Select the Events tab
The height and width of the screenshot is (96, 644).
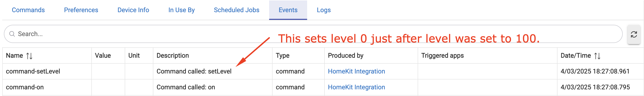pos(288,10)
